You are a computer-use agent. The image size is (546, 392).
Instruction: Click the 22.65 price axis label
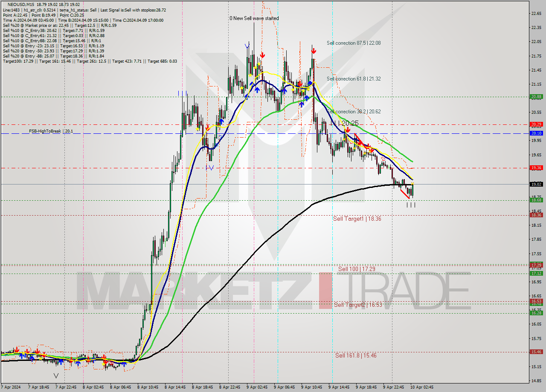click(x=536, y=14)
